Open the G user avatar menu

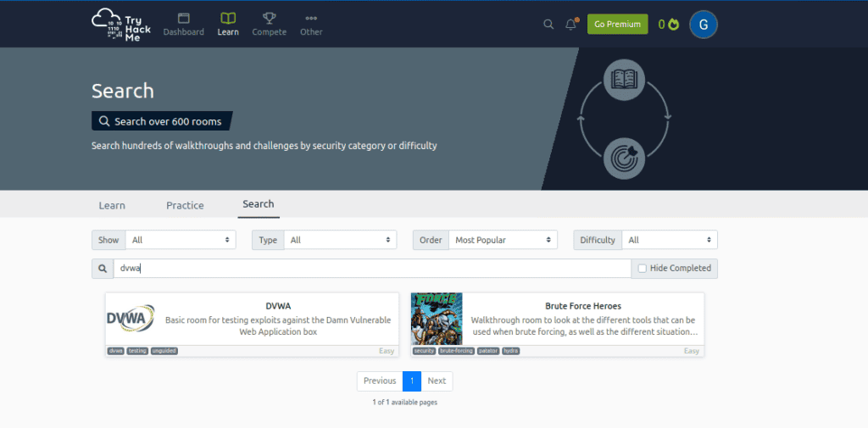click(704, 25)
